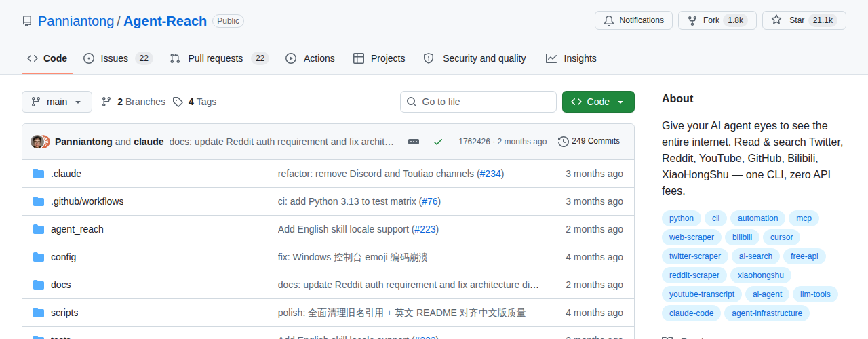Viewport: 868px width, 339px height.
Task: Star the repository with Star button
Action: tap(804, 20)
